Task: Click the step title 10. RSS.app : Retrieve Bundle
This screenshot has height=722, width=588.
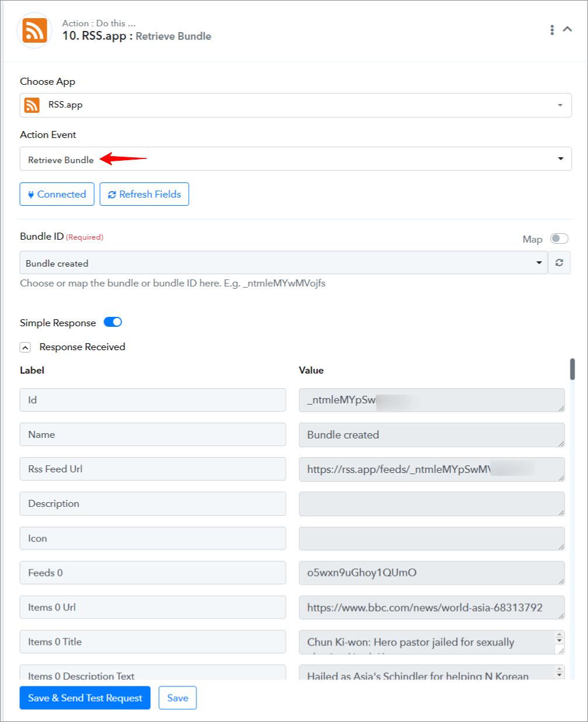Action: tap(137, 36)
